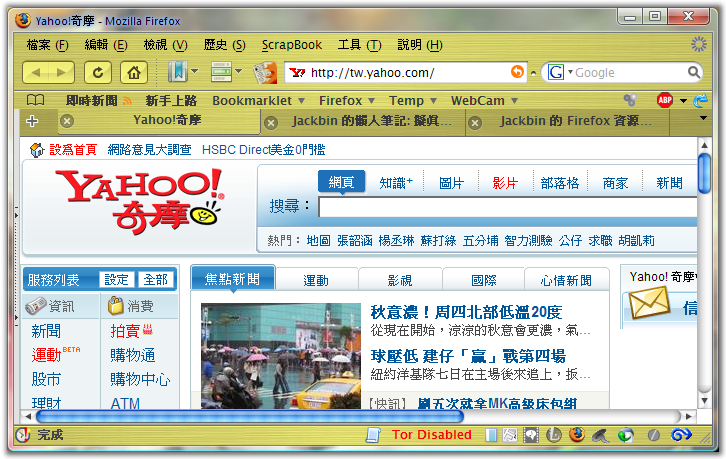Open the open-book icon on bookmarks bar
This screenshot has height=459, width=726.
36,100
